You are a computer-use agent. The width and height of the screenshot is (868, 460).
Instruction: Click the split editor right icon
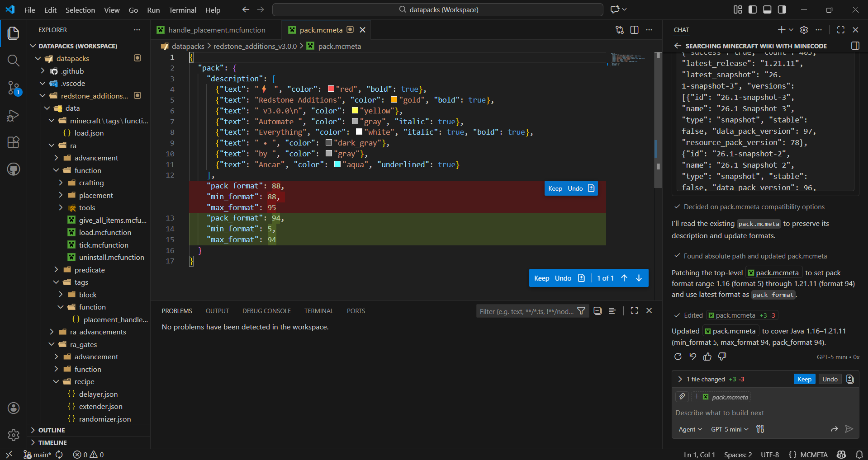635,30
